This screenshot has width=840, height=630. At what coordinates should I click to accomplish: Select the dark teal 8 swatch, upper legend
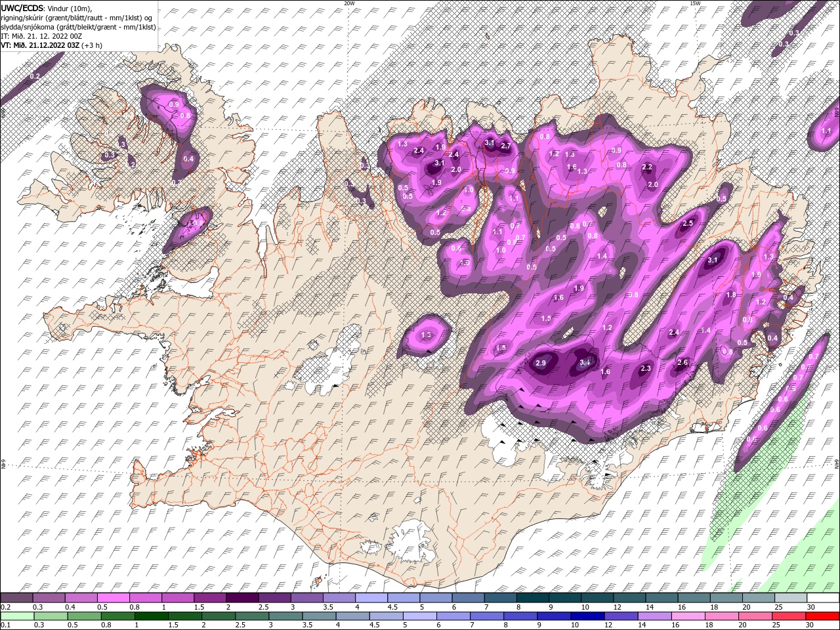coord(533,598)
